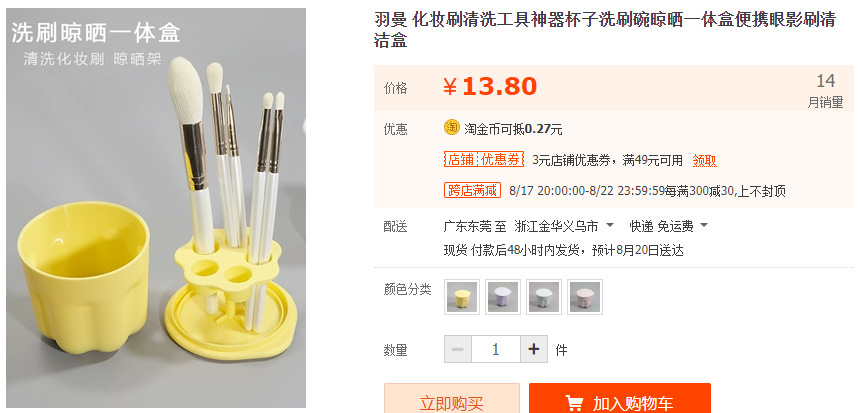Click the quantity input field
This screenshot has height=413, width=860.
496,349
